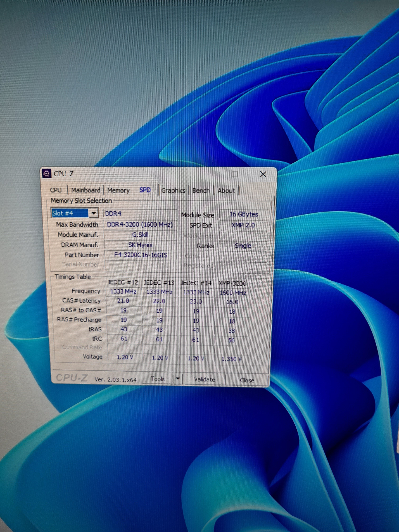Switch to the CPU tab
Image resolution: width=399 pixels, height=532 pixels.
tap(56, 190)
